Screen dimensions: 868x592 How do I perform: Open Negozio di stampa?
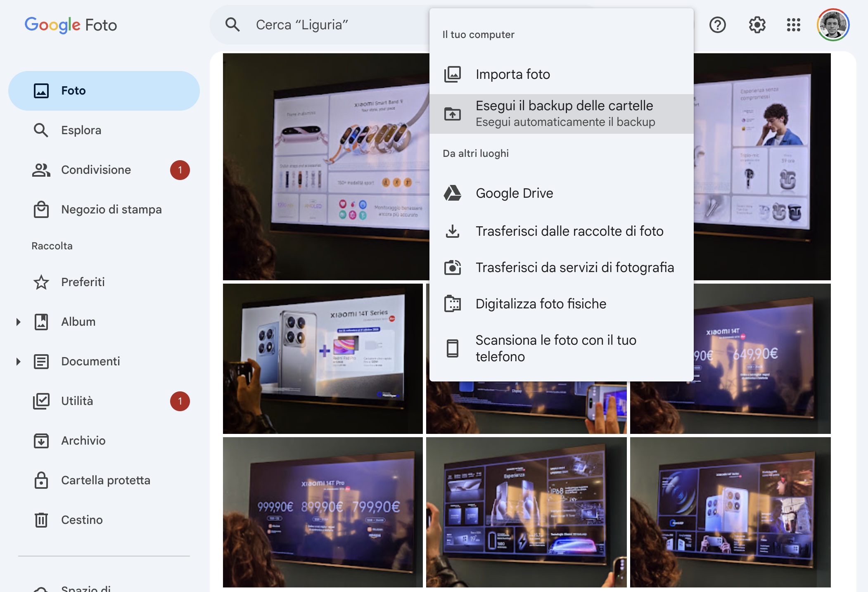[x=104, y=210]
